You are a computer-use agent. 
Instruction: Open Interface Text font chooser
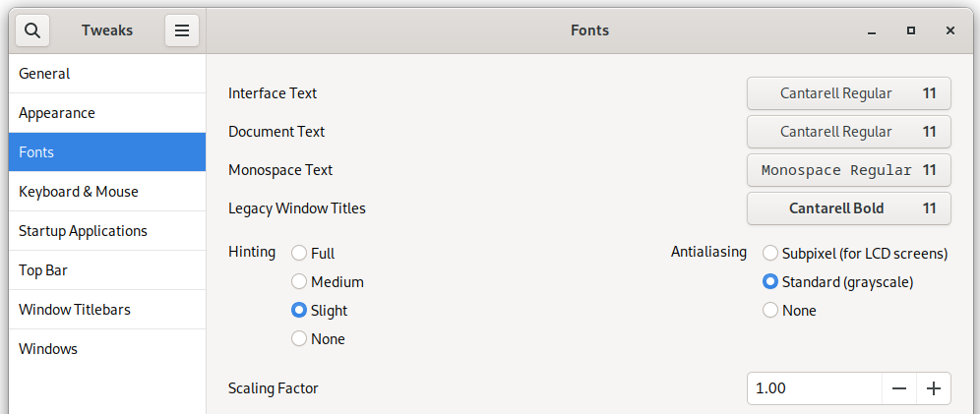coord(849,93)
